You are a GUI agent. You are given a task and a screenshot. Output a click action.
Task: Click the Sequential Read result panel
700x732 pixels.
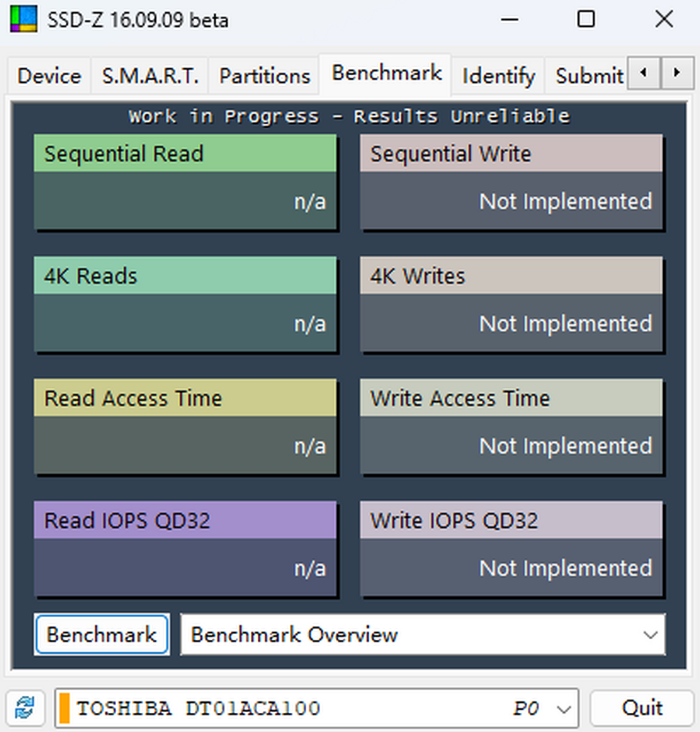coord(185,183)
